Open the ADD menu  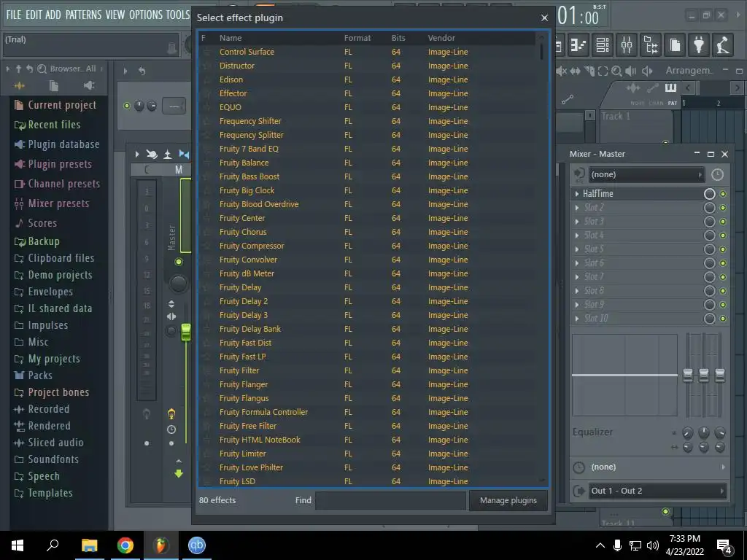pyautogui.click(x=53, y=15)
